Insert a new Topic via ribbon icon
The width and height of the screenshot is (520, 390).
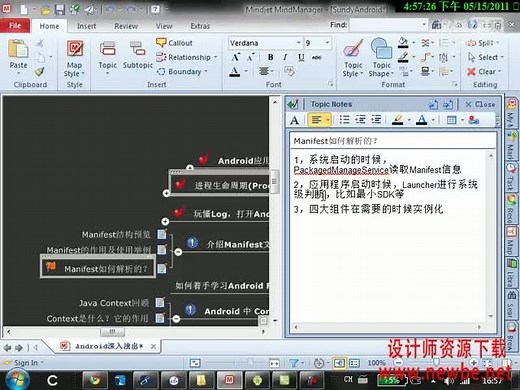(x=107, y=49)
